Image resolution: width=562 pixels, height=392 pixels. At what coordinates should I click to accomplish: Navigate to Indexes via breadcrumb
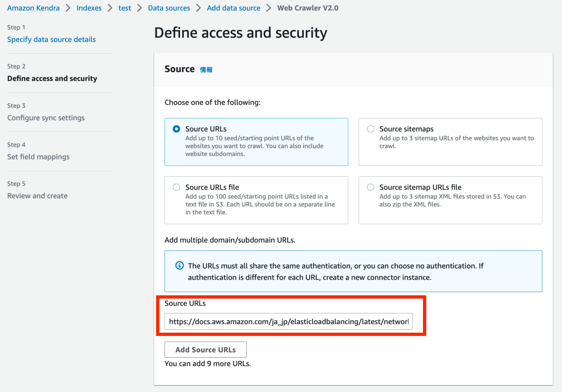(89, 8)
